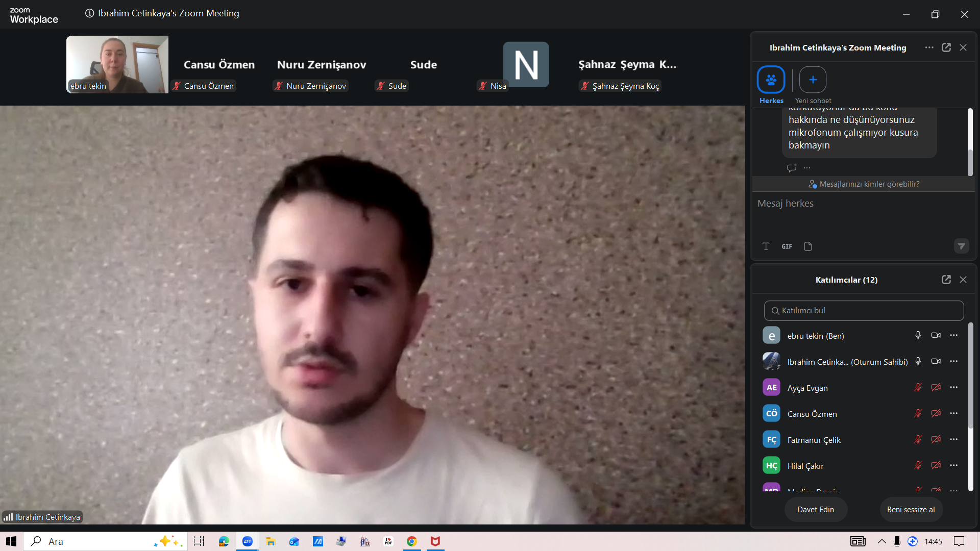Click 'Mesajlarınızı kimler görebilir?' link
Viewport: 980px width, 551px height.
[864, 184]
